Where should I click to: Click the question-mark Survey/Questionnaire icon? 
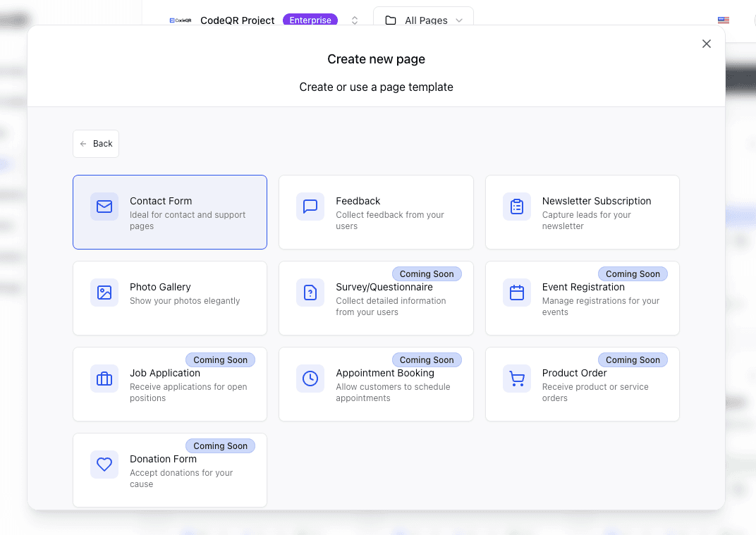click(310, 293)
